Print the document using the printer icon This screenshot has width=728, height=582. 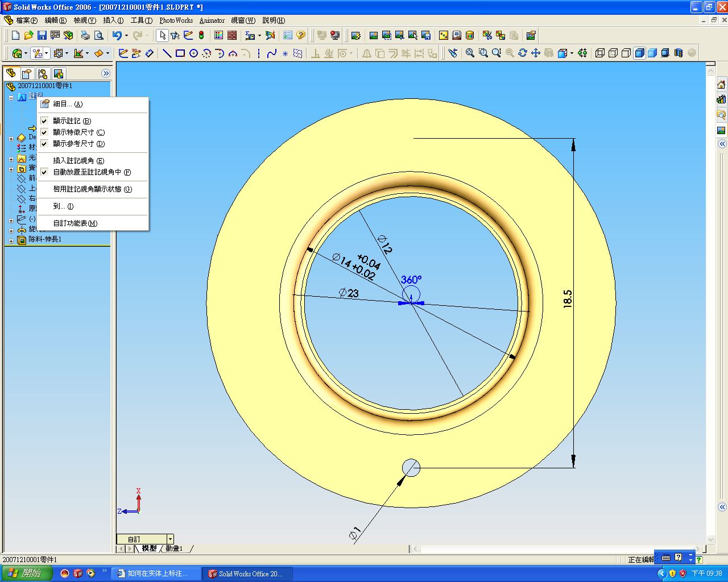[x=85, y=35]
